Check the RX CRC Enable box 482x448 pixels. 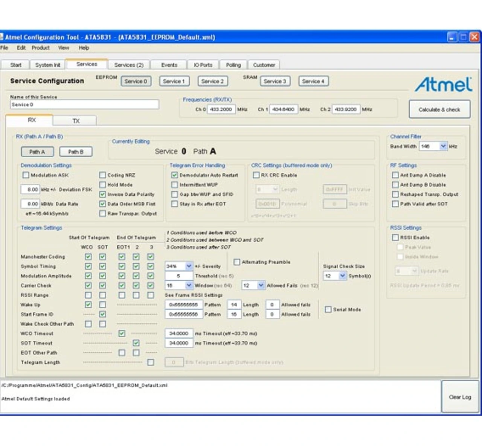[x=256, y=175]
